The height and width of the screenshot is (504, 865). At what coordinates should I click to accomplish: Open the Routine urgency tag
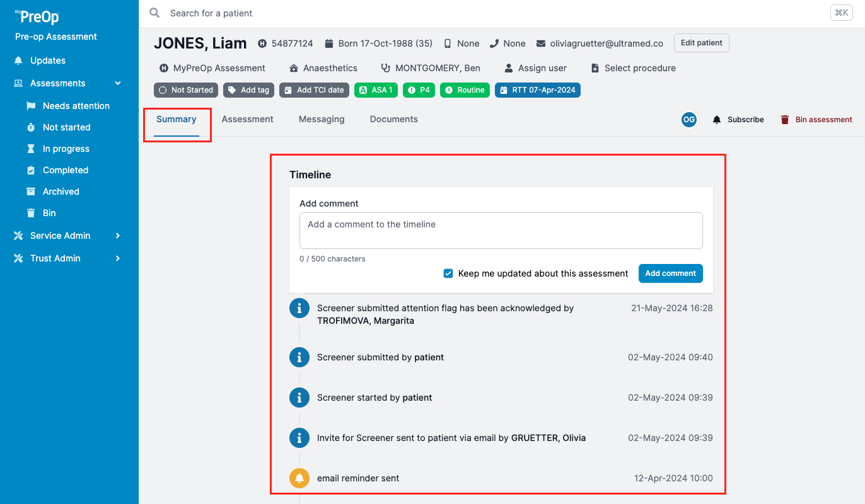[465, 90]
